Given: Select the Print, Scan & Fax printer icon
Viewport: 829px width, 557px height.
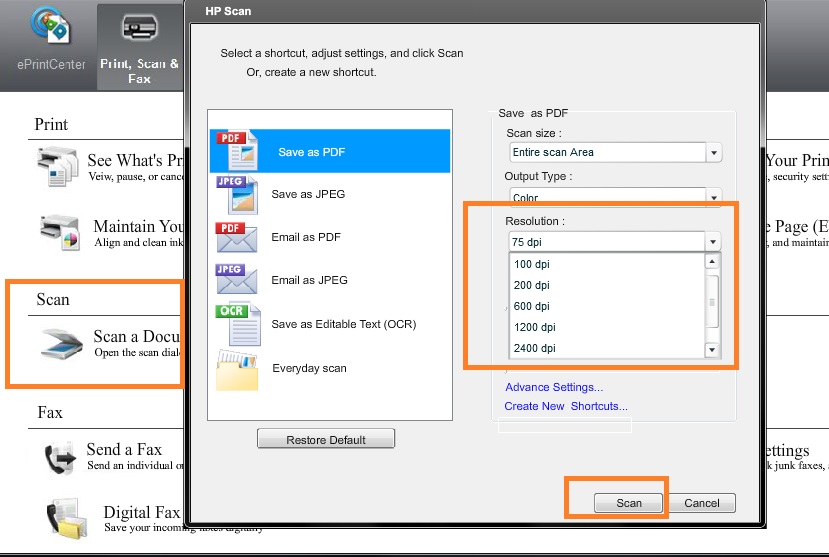Looking at the screenshot, I should click(139, 28).
